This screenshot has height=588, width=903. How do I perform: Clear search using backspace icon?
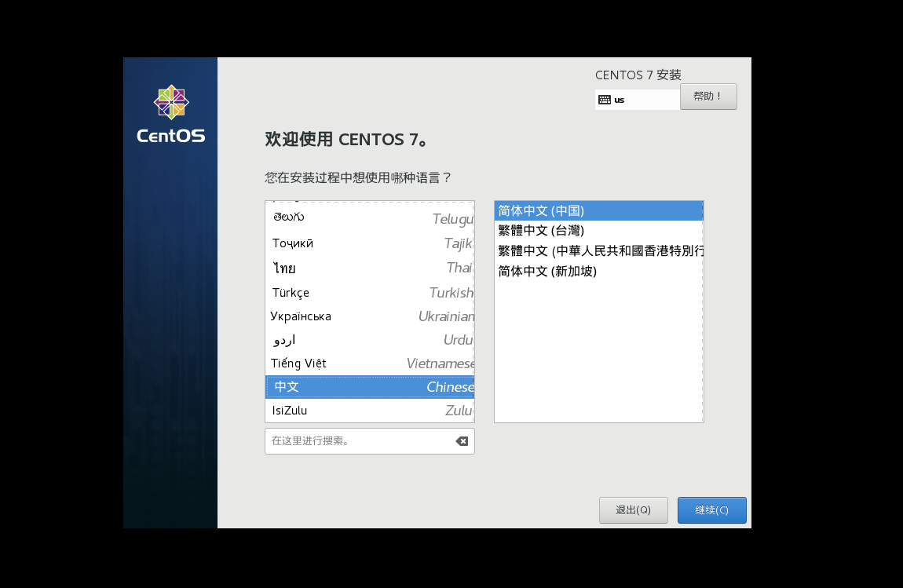tap(462, 441)
